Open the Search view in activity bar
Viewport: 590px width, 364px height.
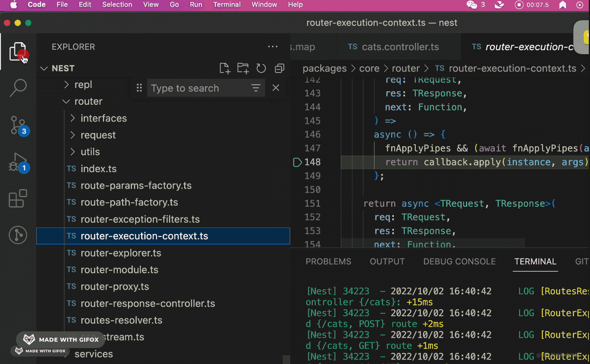18,88
